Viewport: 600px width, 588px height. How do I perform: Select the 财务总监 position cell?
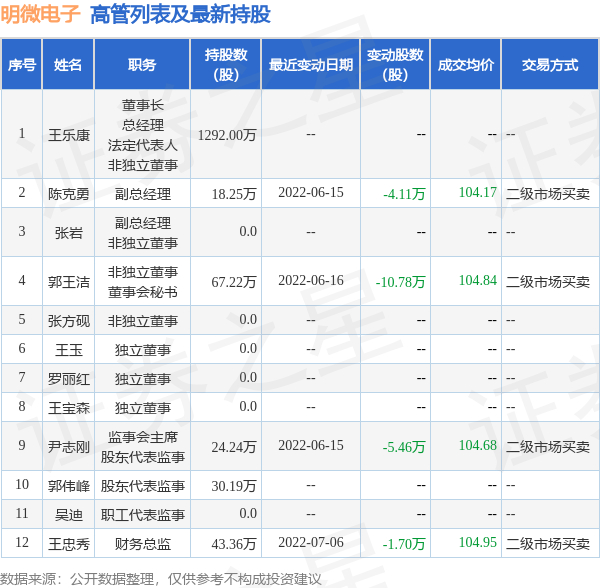click(143, 544)
